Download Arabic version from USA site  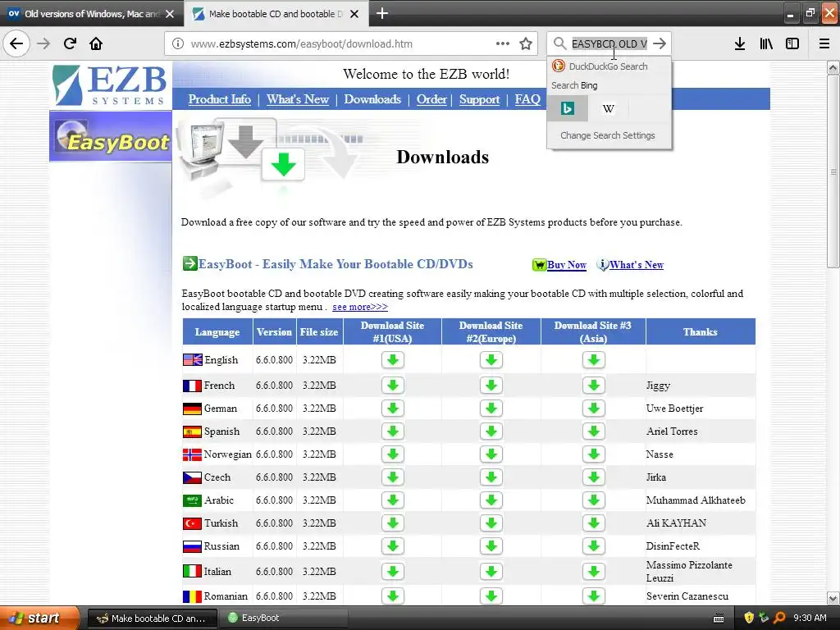tap(393, 500)
